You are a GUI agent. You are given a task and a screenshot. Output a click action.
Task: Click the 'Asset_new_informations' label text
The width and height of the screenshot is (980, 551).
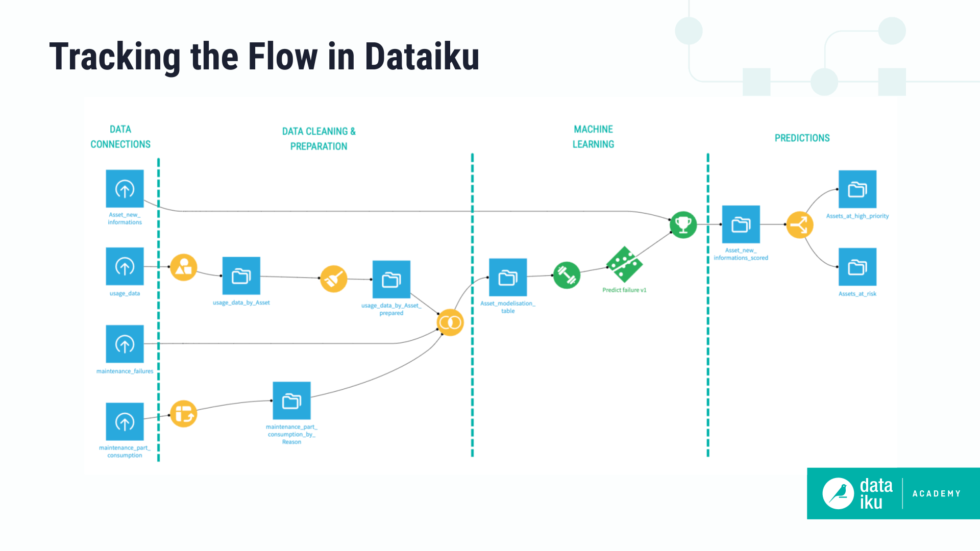125,218
